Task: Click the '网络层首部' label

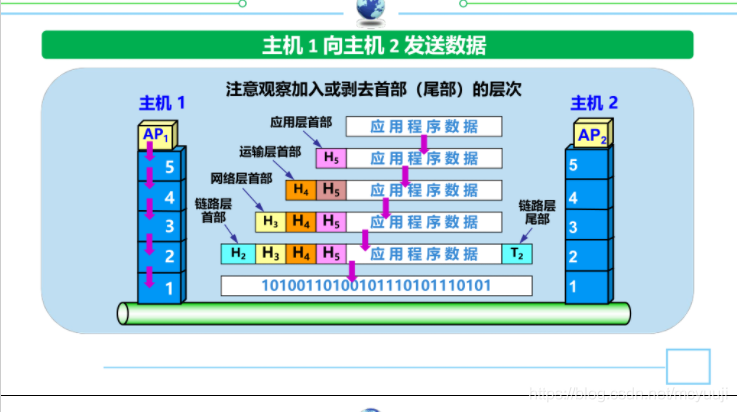Action: (x=241, y=179)
